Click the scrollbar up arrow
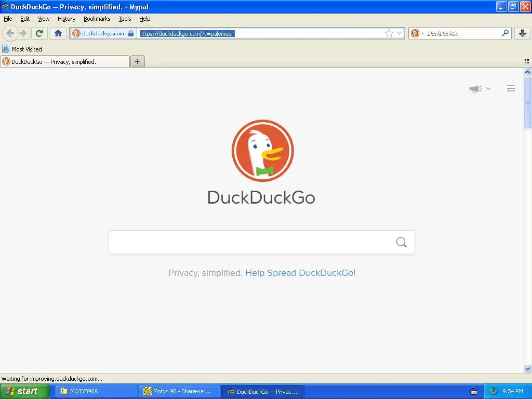 (527, 72)
